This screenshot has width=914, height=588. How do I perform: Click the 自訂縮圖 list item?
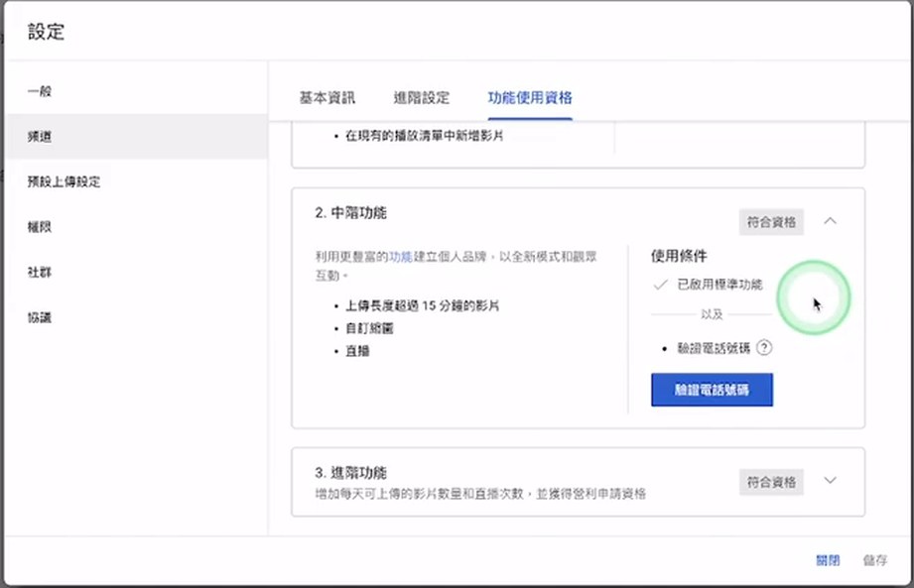tap(369, 328)
